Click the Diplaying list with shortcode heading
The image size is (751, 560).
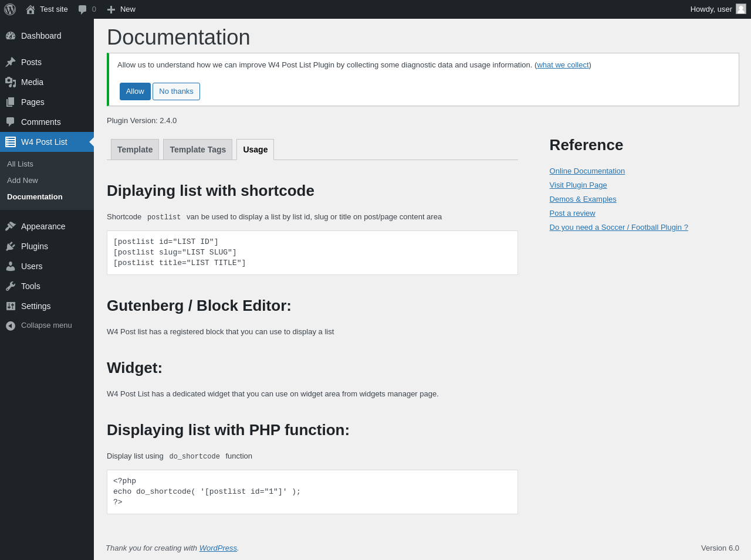tap(211, 191)
